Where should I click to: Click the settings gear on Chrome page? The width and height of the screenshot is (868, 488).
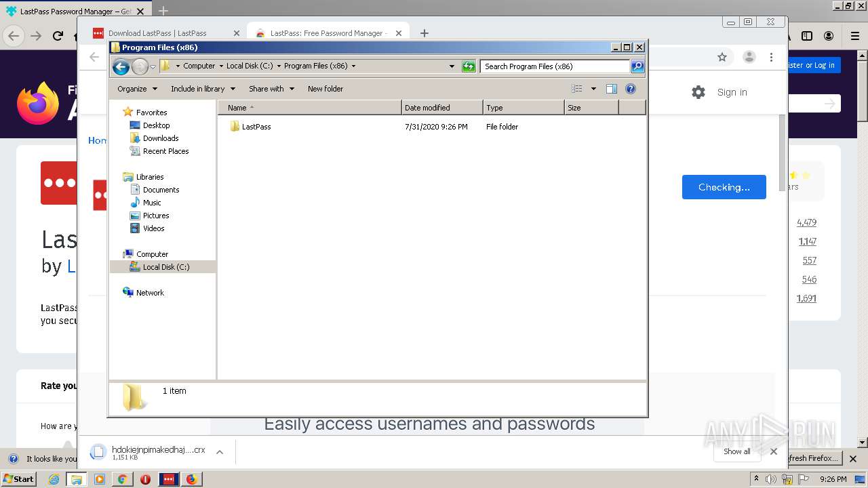point(698,92)
